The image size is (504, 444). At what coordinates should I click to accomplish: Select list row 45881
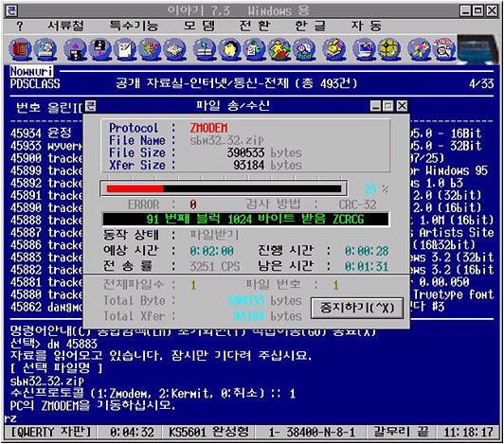coord(46,282)
